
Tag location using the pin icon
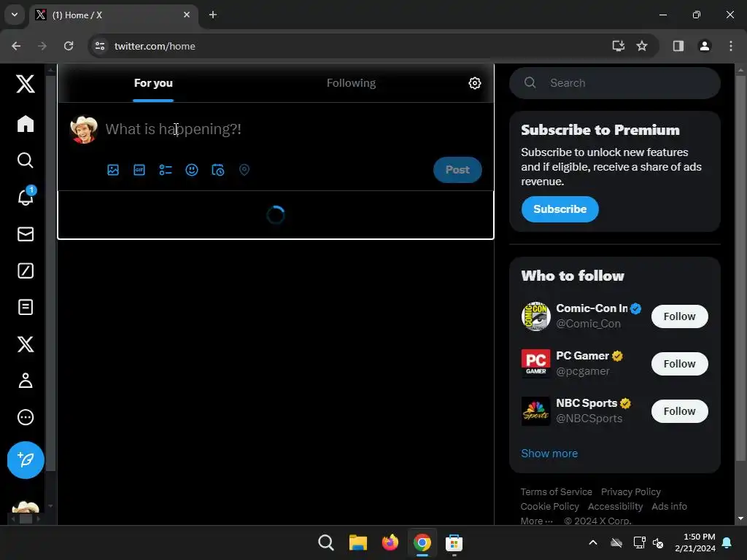click(244, 170)
